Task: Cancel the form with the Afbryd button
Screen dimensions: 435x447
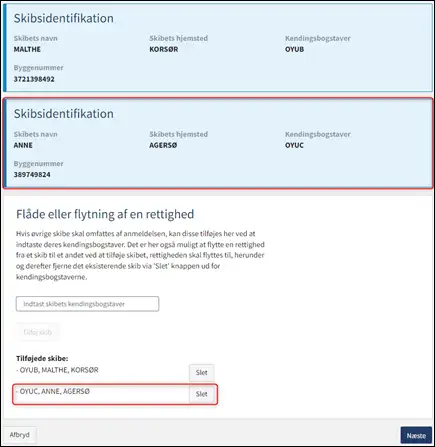Action: 20,435
